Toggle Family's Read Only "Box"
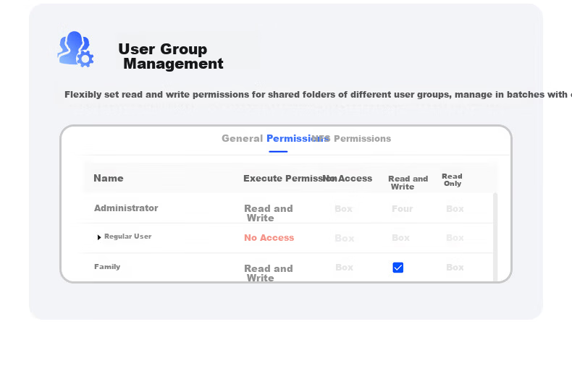The width and height of the screenshot is (572, 392). [455, 268]
